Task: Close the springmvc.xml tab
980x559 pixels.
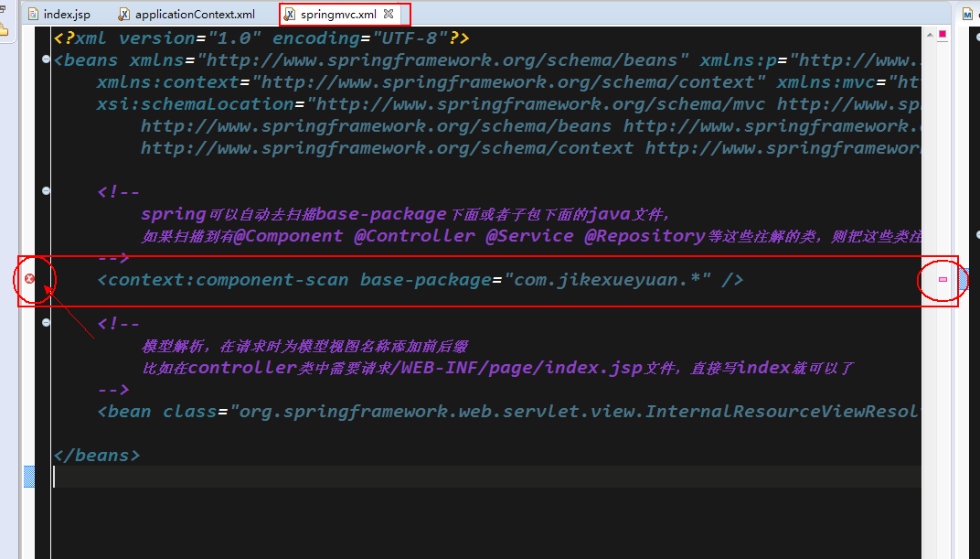Action: point(389,13)
